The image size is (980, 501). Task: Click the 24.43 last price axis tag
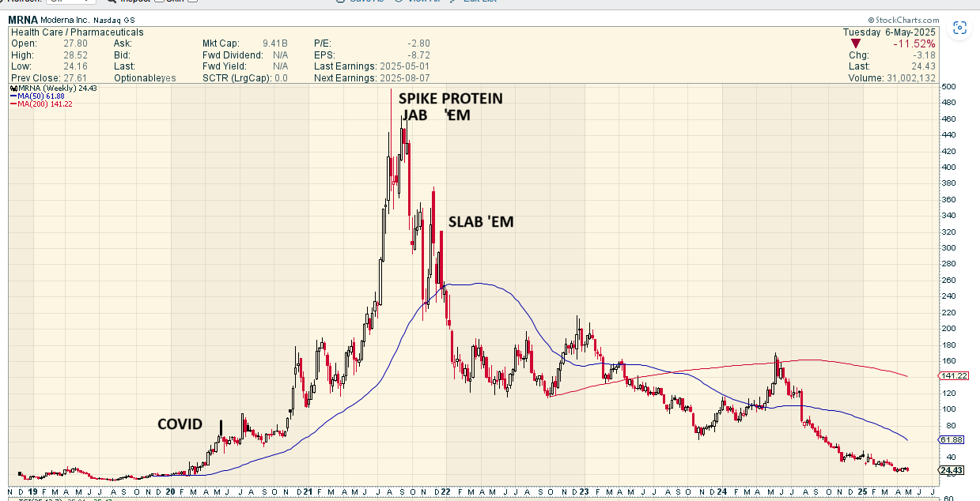pyautogui.click(x=951, y=471)
